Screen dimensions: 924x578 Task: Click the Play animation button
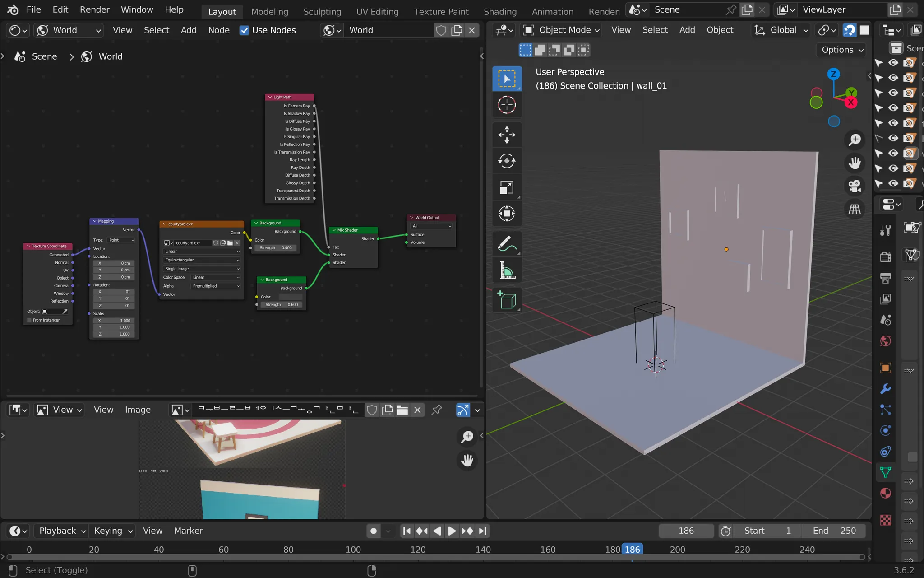[x=452, y=531]
